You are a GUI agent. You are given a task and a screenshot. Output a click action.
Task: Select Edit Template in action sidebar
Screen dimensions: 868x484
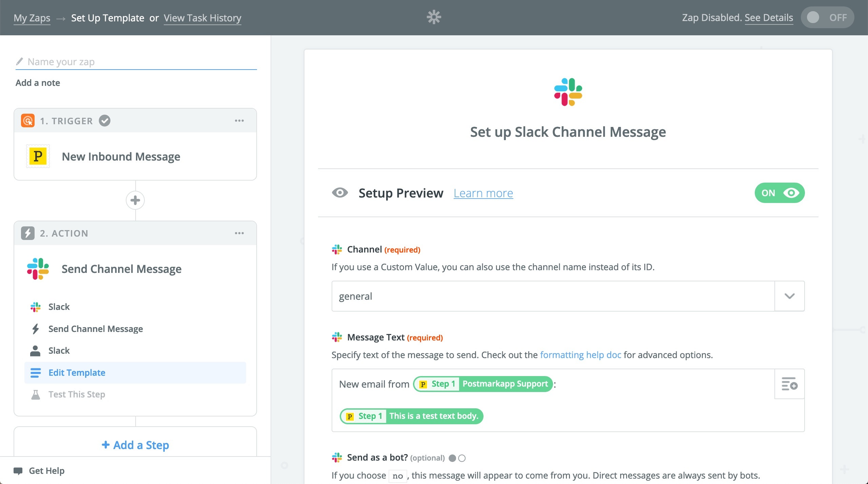77,373
